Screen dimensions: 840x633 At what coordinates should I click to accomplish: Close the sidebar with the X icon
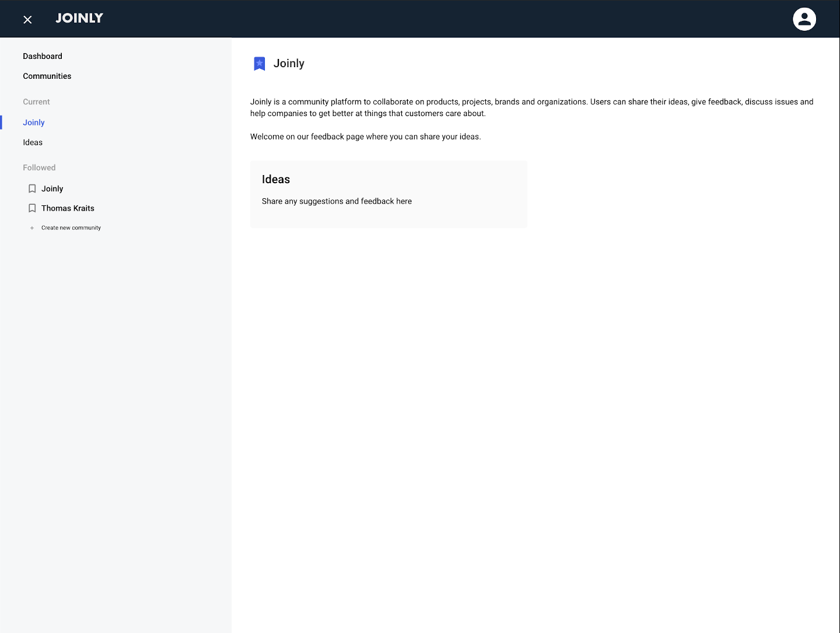point(27,19)
